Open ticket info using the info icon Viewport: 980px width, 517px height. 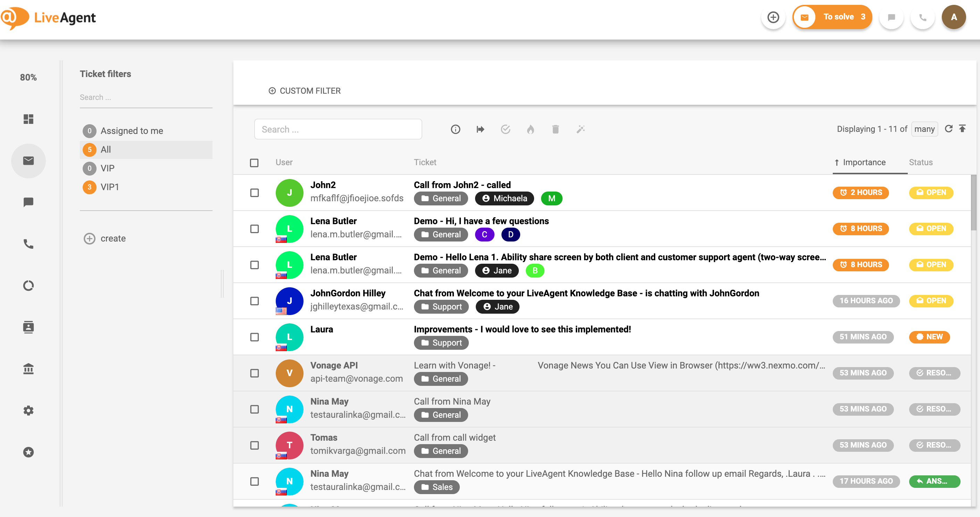coord(455,129)
